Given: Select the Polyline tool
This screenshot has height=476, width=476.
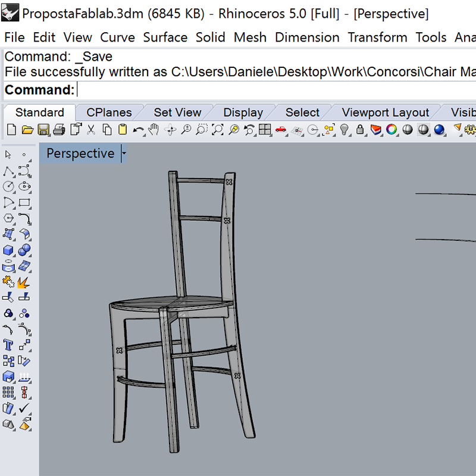Looking at the screenshot, I should tap(9, 171).
